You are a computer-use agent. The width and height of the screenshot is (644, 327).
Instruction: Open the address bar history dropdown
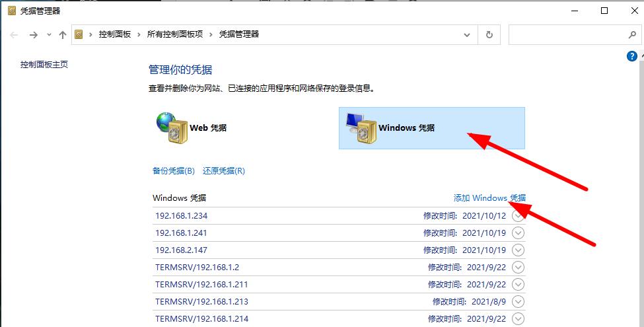468,35
